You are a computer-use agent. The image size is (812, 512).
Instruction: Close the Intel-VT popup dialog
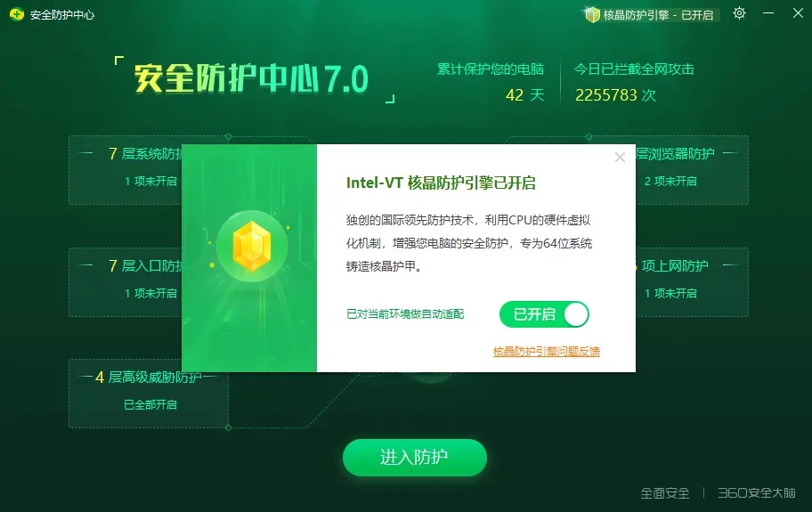coord(620,158)
